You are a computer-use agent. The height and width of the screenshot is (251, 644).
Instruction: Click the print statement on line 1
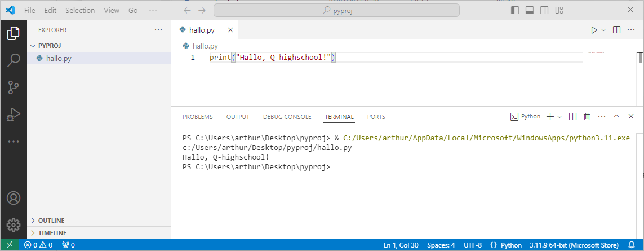(x=273, y=58)
